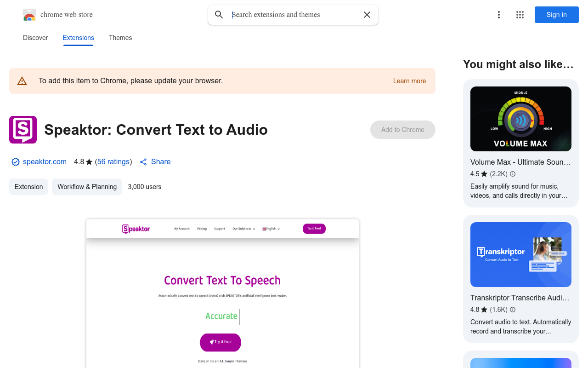
Task: Click My Account in the screenshot
Action: (182, 229)
